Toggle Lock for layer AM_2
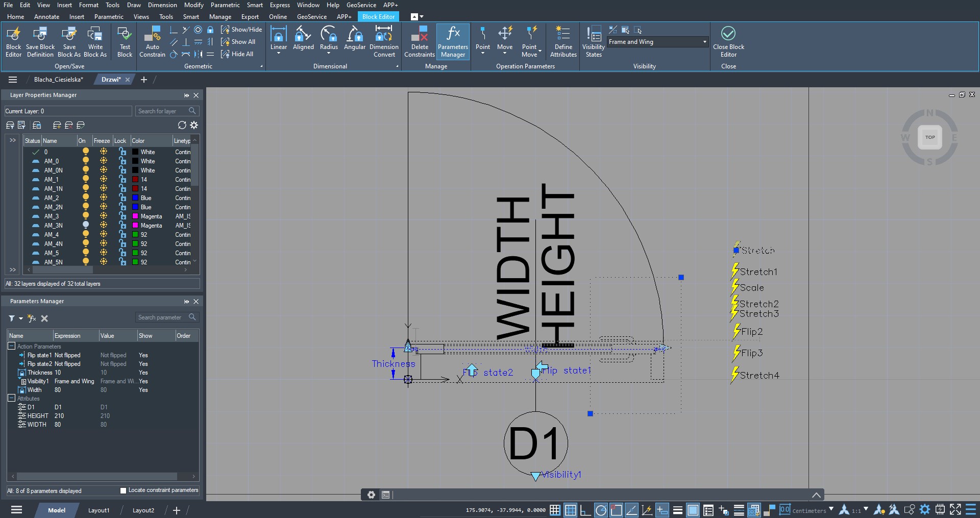The image size is (980, 518). tap(122, 197)
